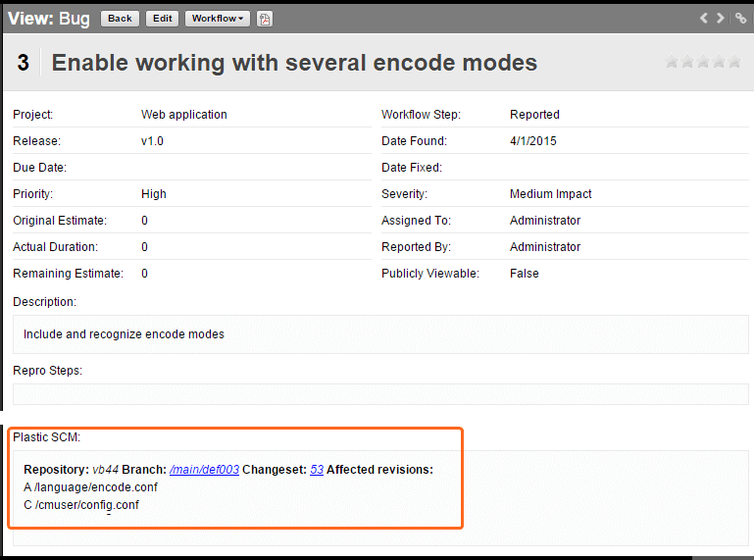754x560 pixels.
Task: Click the Back button
Action: (120, 19)
